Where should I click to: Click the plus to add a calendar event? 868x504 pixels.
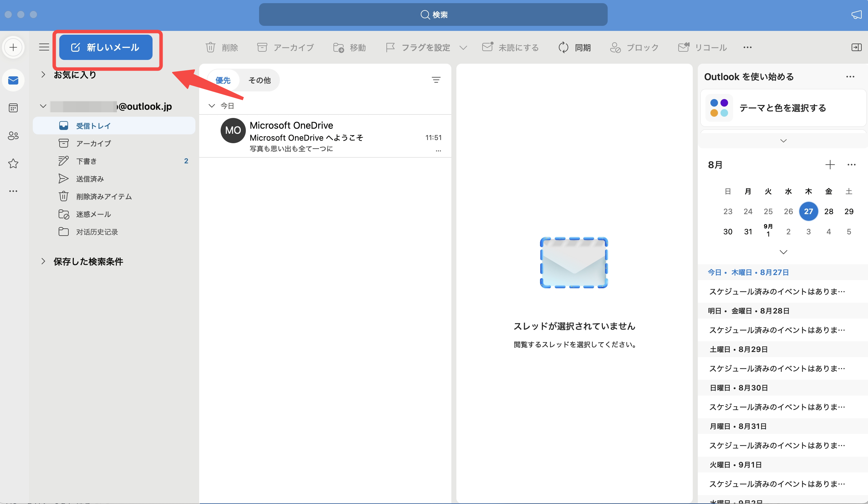[830, 165]
